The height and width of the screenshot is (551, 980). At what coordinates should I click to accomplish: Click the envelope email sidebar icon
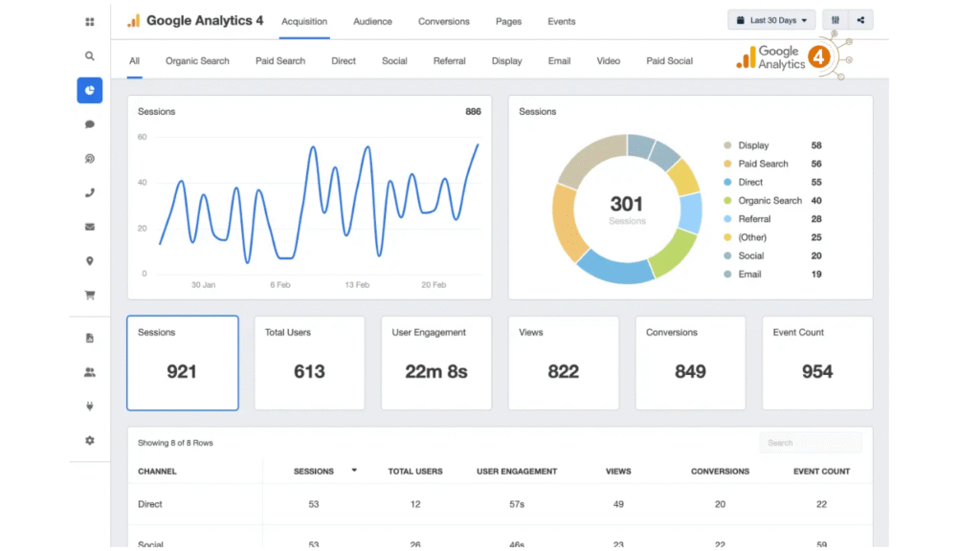(x=90, y=227)
